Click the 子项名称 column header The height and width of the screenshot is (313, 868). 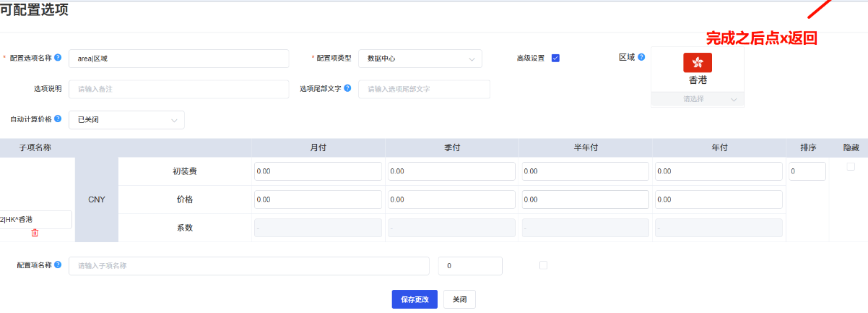(35, 147)
